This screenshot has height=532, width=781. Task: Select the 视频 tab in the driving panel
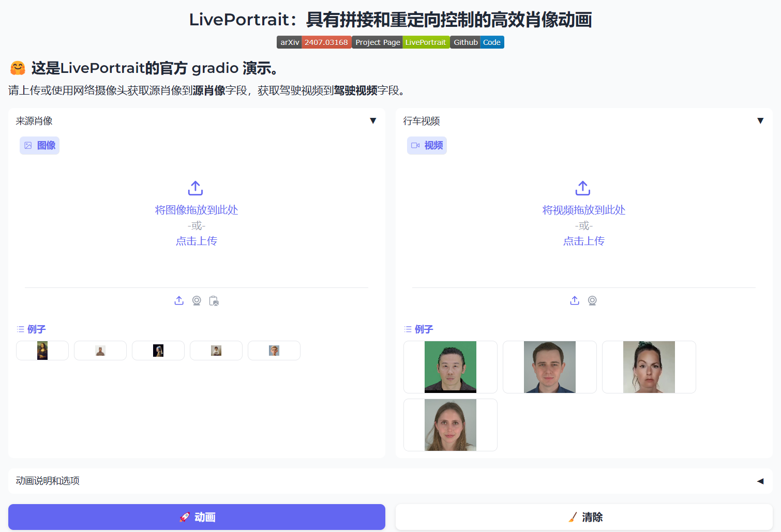[x=427, y=145]
